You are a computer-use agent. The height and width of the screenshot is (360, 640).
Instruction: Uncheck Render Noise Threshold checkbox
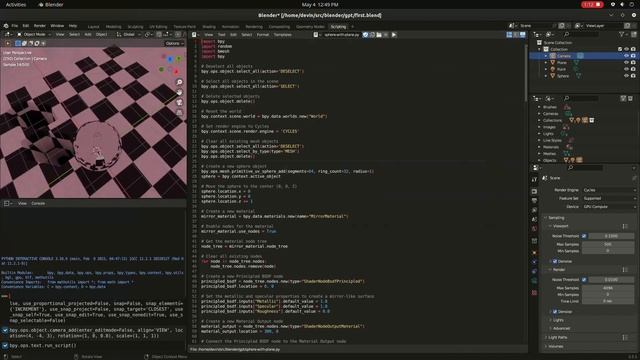tap(584, 280)
